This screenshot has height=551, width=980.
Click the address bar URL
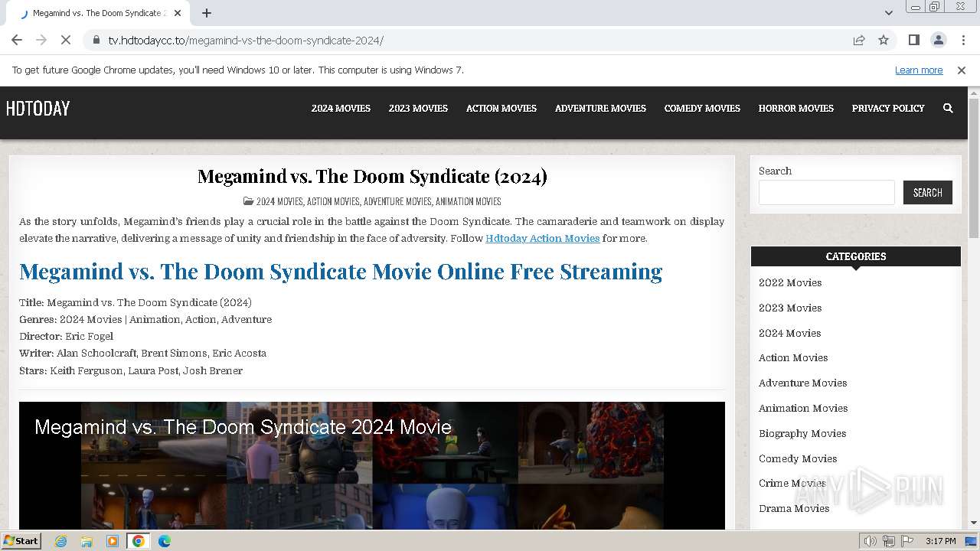(246, 40)
